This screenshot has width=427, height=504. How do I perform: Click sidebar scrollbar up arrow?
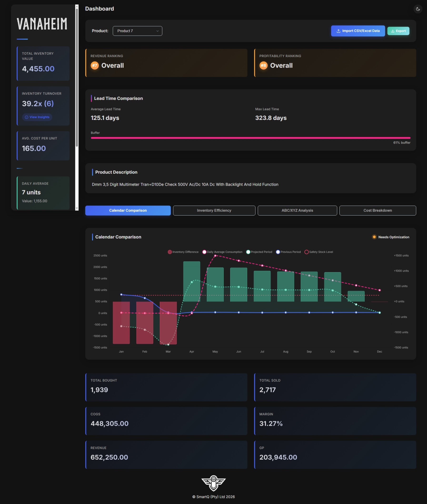tap(77, 6)
